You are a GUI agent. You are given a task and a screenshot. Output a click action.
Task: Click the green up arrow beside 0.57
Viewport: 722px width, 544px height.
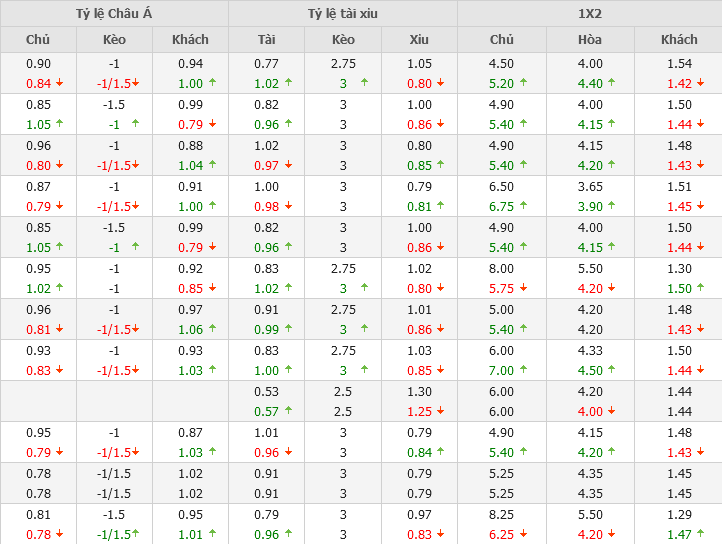coord(289,412)
